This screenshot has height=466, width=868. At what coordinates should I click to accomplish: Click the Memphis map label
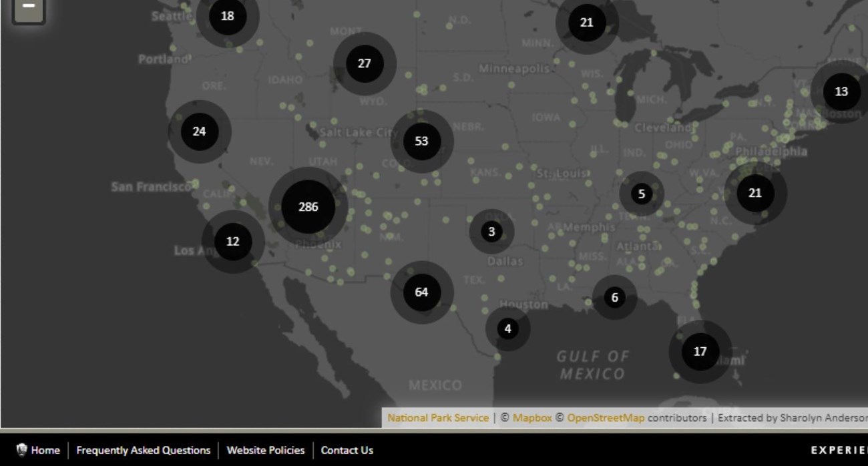click(x=589, y=227)
